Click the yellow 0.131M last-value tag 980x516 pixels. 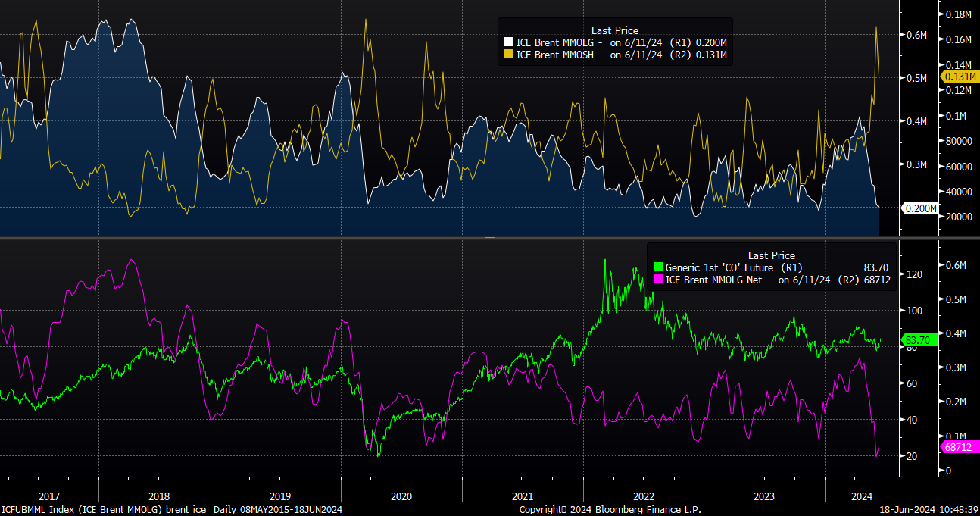point(959,77)
